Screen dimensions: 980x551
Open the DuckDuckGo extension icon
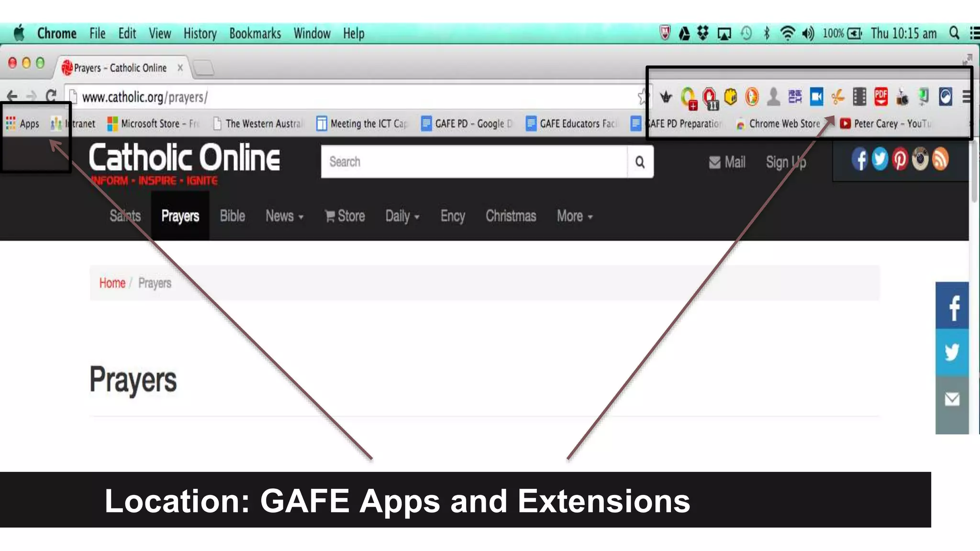(x=752, y=97)
